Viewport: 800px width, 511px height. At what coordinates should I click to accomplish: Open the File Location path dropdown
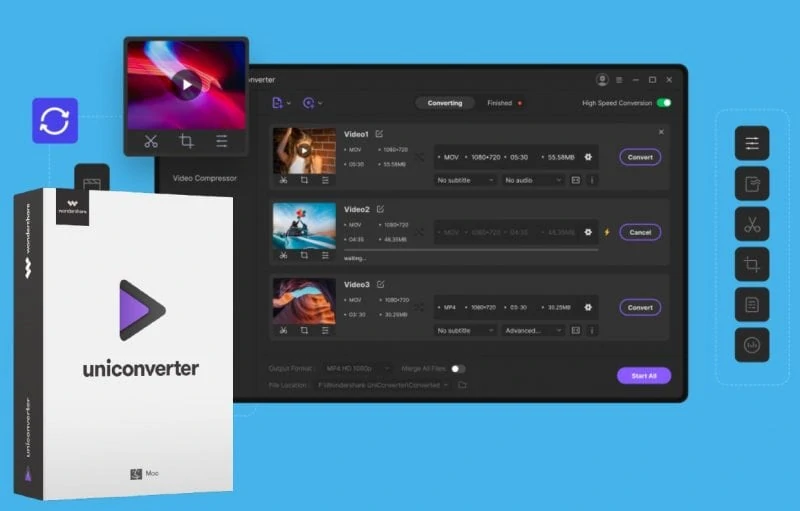coord(383,385)
